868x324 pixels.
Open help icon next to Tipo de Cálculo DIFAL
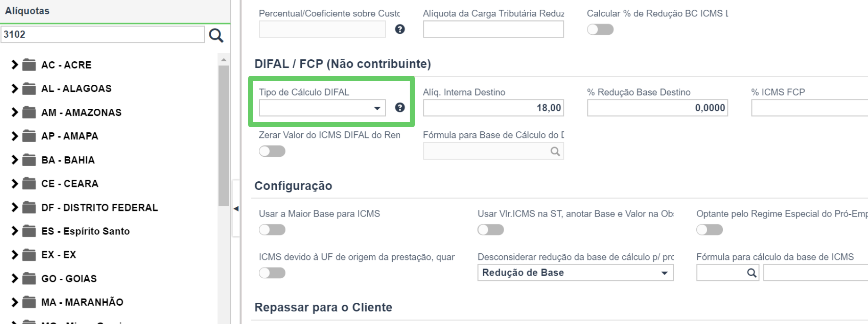[400, 107]
